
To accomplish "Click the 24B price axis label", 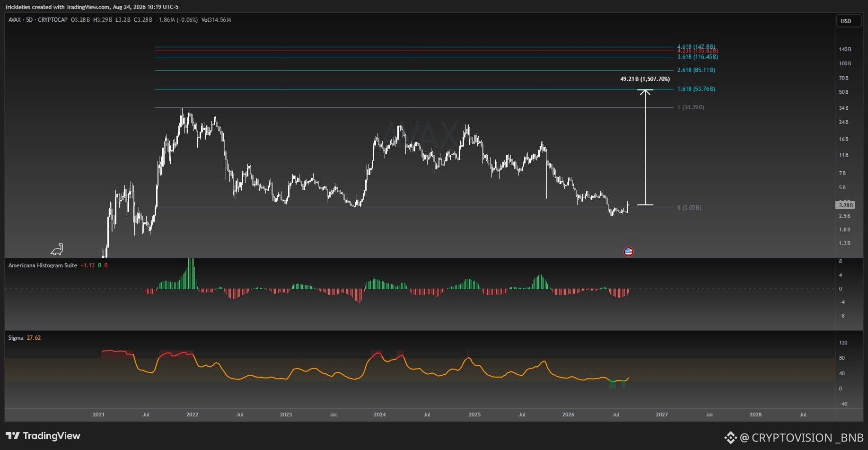I will [x=843, y=123].
